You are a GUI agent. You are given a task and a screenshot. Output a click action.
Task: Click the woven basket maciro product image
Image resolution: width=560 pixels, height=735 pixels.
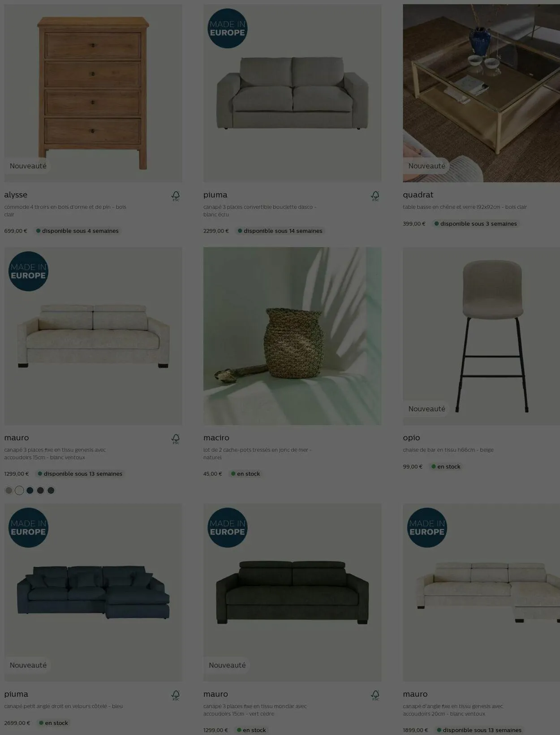(x=293, y=336)
